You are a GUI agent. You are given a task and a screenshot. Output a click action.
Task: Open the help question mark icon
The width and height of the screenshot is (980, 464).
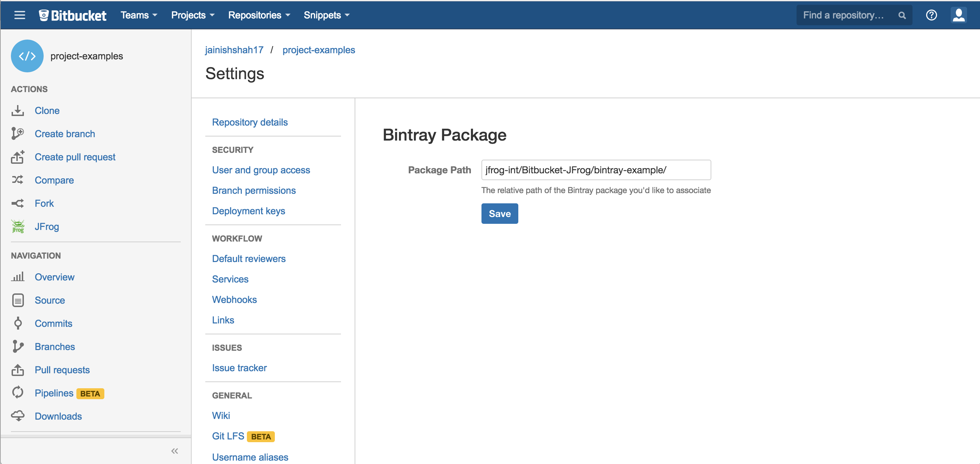[x=931, y=15]
